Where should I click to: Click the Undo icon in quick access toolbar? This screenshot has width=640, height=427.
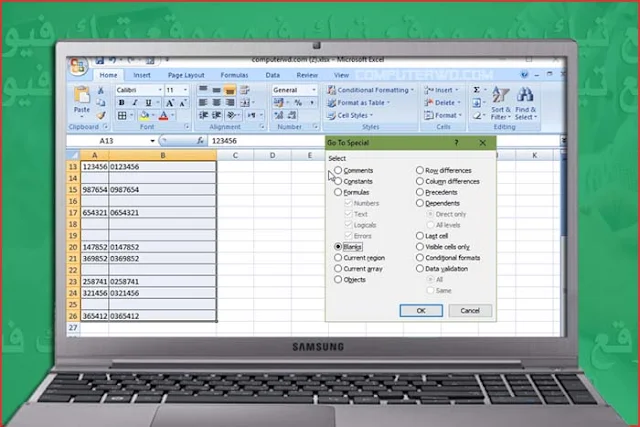click(x=113, y=61)
